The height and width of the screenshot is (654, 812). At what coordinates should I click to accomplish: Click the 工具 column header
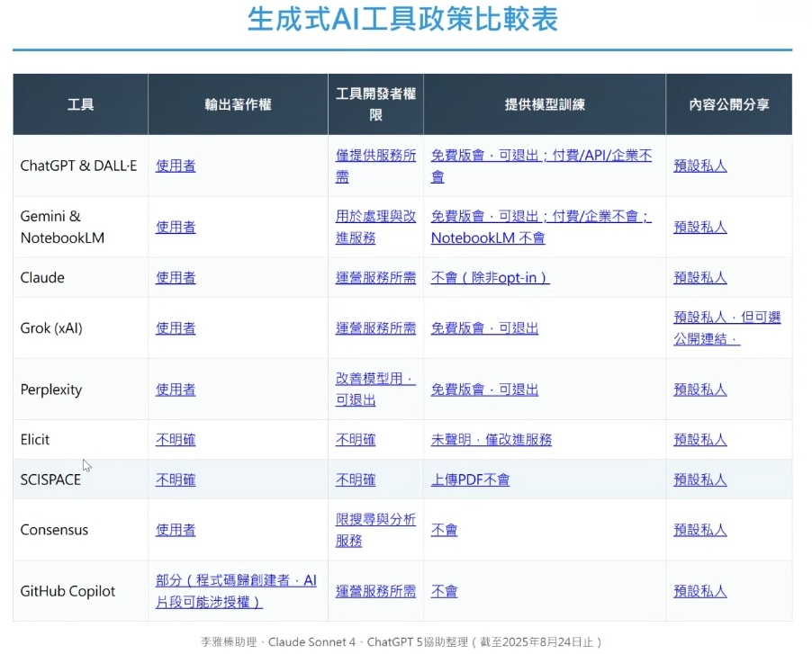coord(80,104)
